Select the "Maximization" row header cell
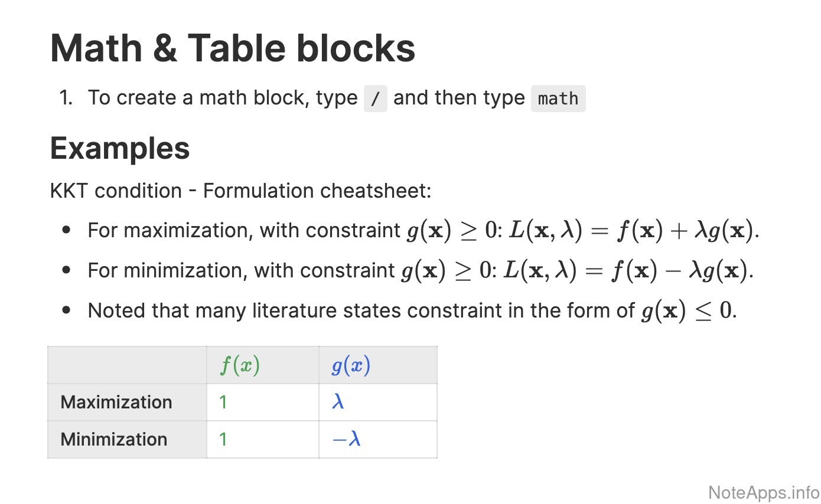This screenshot has width=821, height=504. (116, 402)
